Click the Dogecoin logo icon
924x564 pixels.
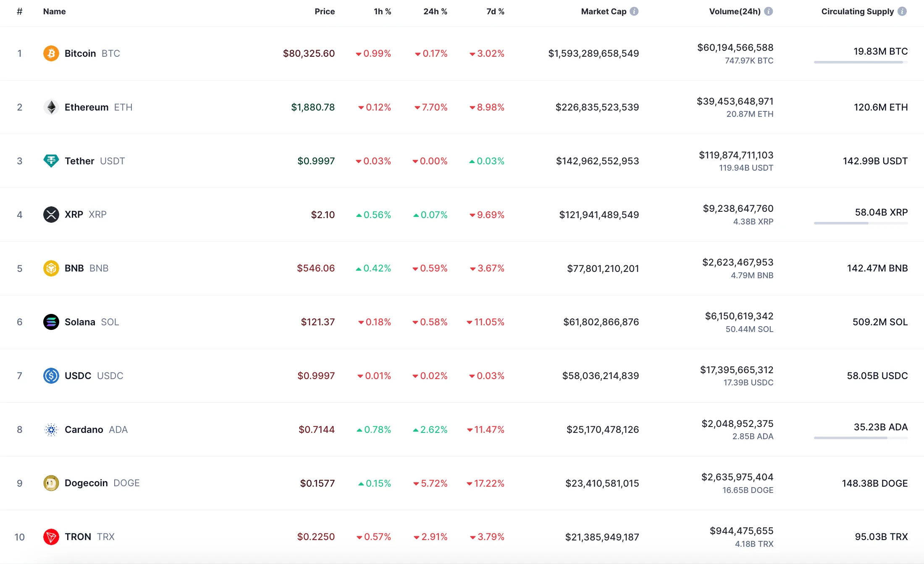[51, 483]
